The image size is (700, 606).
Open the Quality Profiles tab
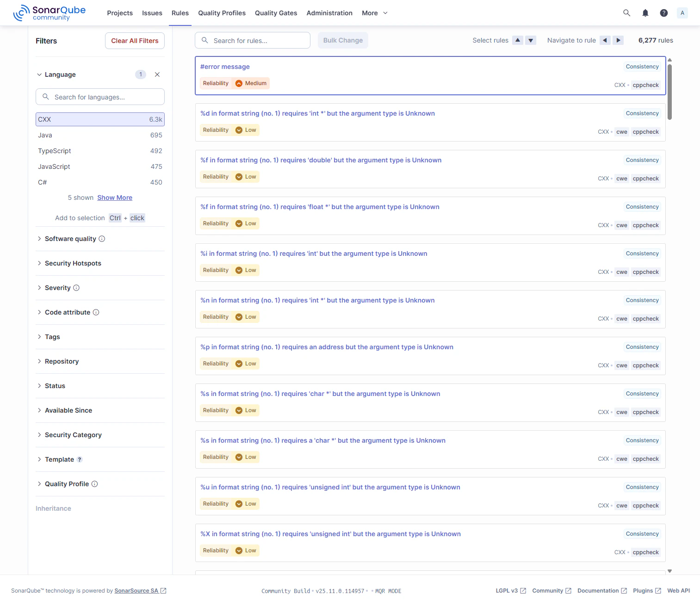[222, 13]
